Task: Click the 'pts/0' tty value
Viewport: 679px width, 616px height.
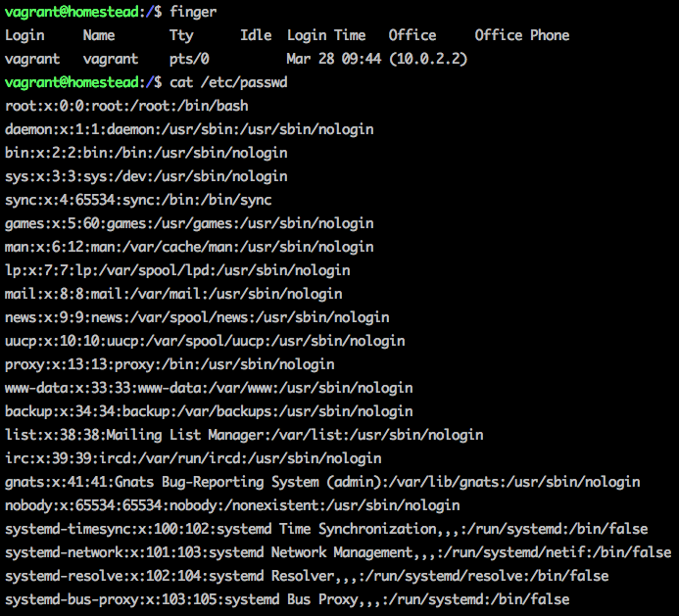Action: tap(189, 59)
